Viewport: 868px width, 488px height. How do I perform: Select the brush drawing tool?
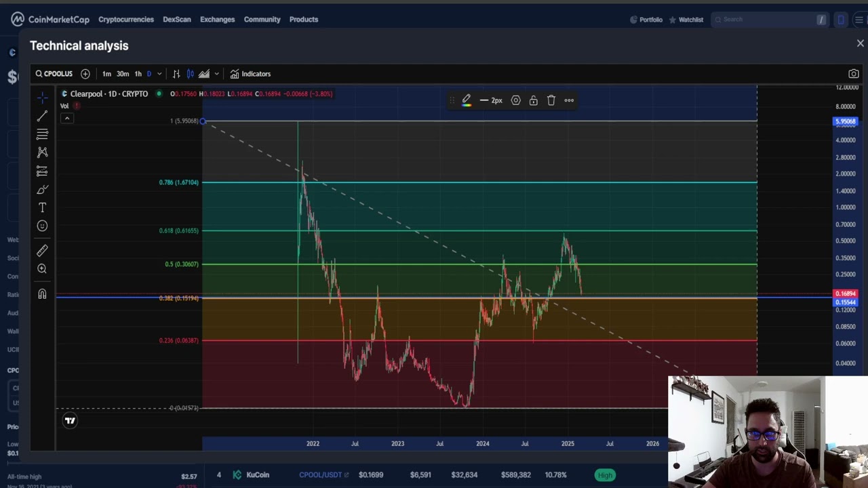[x=42, y=190]
